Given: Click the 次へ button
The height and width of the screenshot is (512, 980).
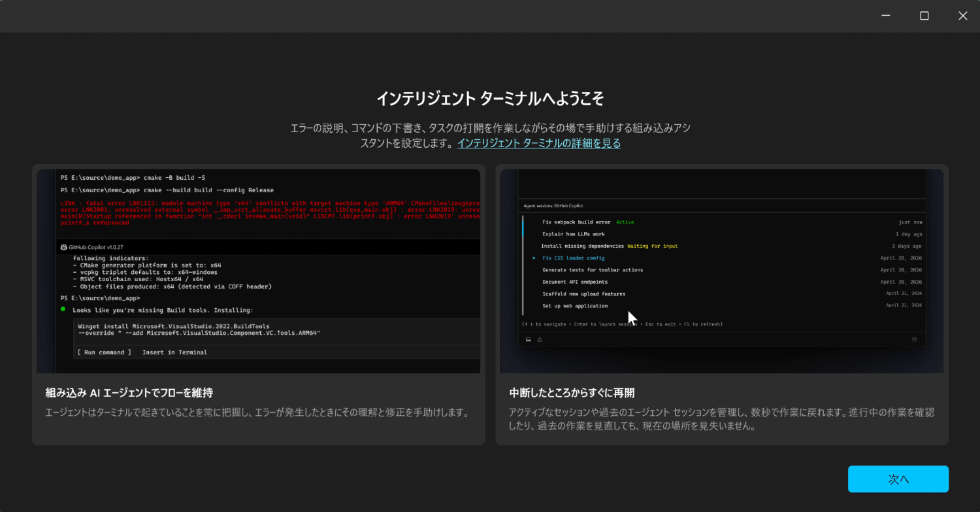Looking at the screenshot, I should point(898,479).
